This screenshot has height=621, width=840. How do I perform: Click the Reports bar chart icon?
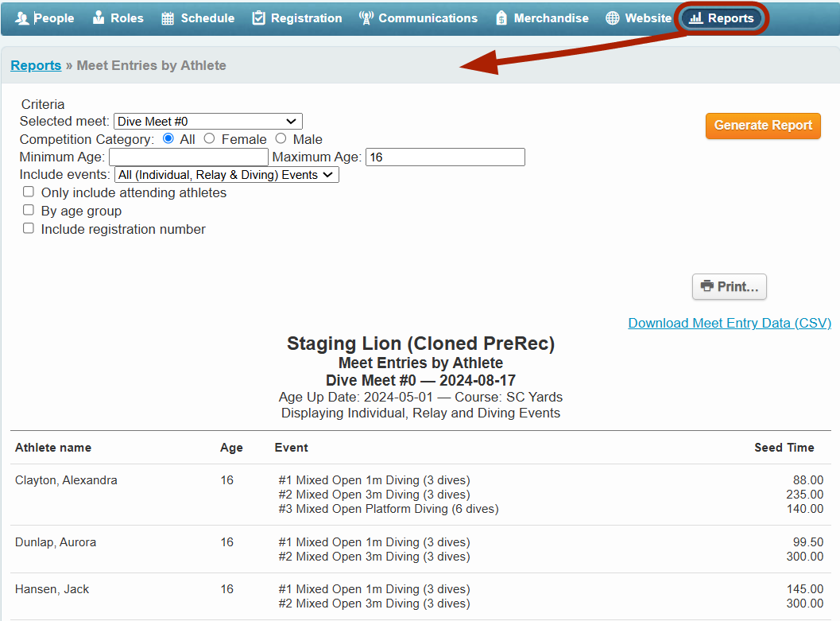pos(696,18)
